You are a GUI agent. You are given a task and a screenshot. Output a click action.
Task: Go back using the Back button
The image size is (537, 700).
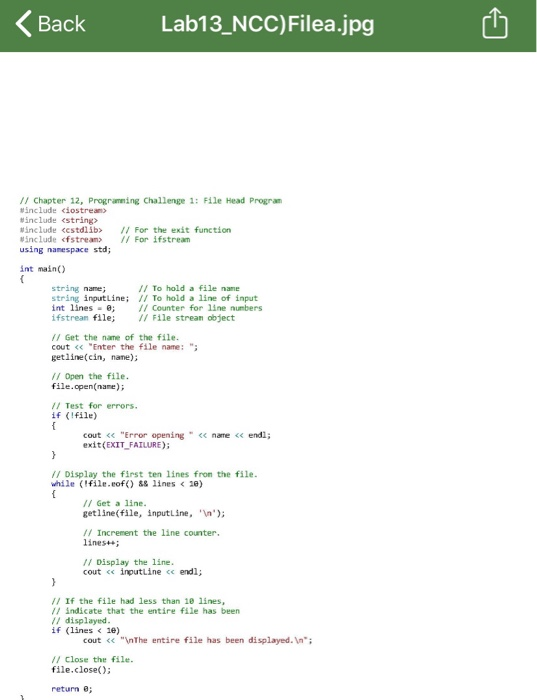[x=50, y=24]
